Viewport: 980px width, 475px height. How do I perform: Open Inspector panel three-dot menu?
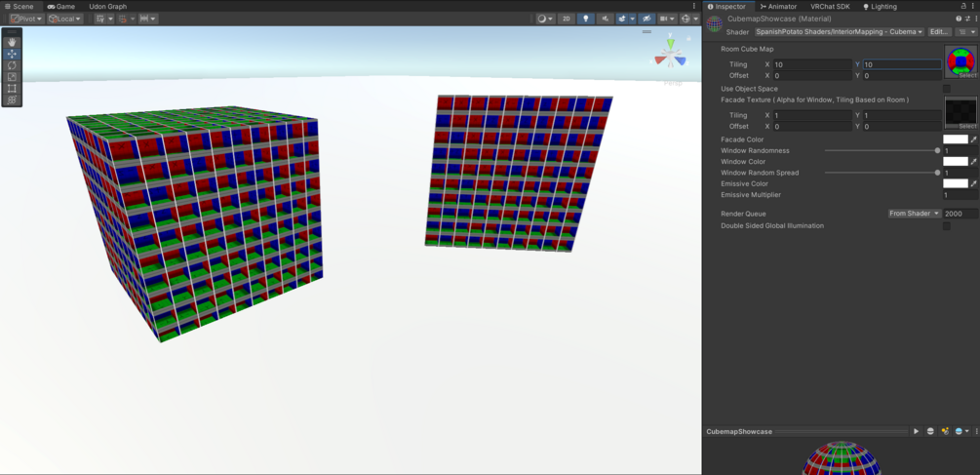click(974, 6)
